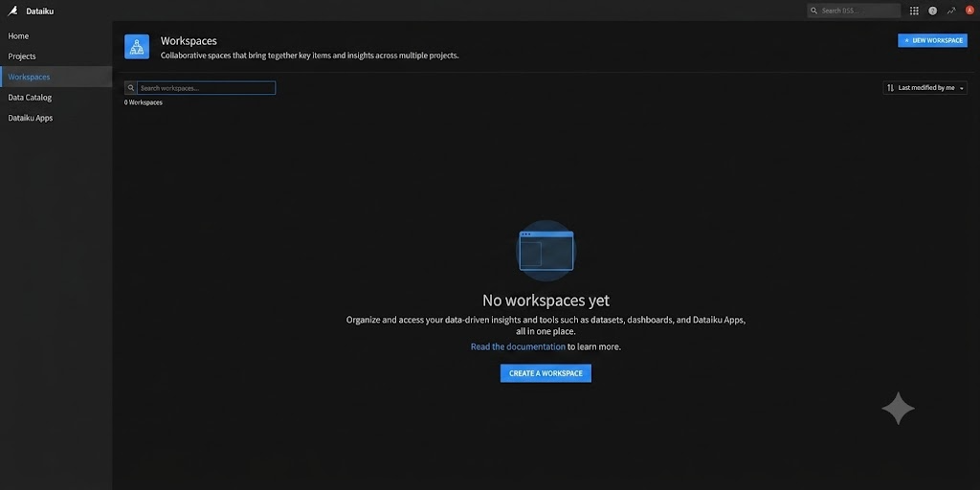Focus the top Search DSS field
This screenshot has height=490, width=980.
pos(855,11)
